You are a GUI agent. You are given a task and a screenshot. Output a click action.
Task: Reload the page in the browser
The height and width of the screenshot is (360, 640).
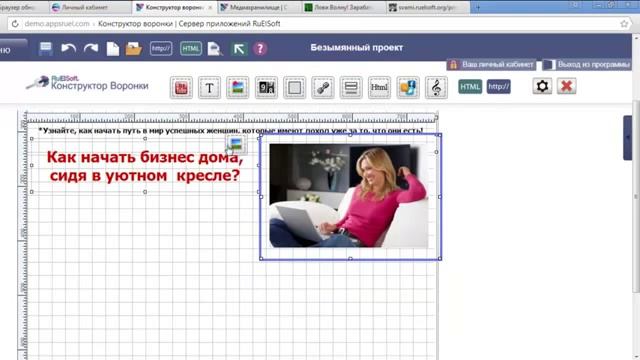(15, 24)
